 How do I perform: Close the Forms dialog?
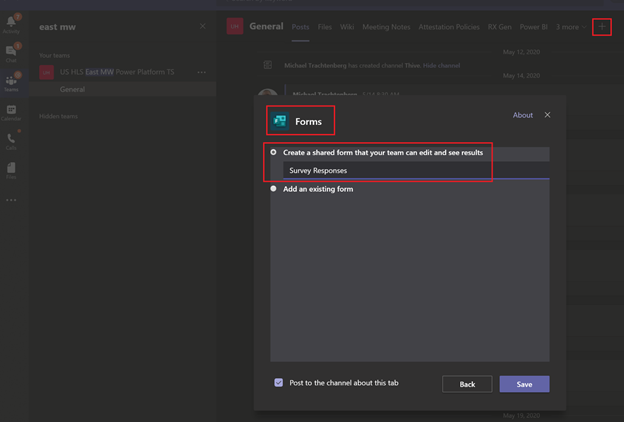click(x=548, y=115)
